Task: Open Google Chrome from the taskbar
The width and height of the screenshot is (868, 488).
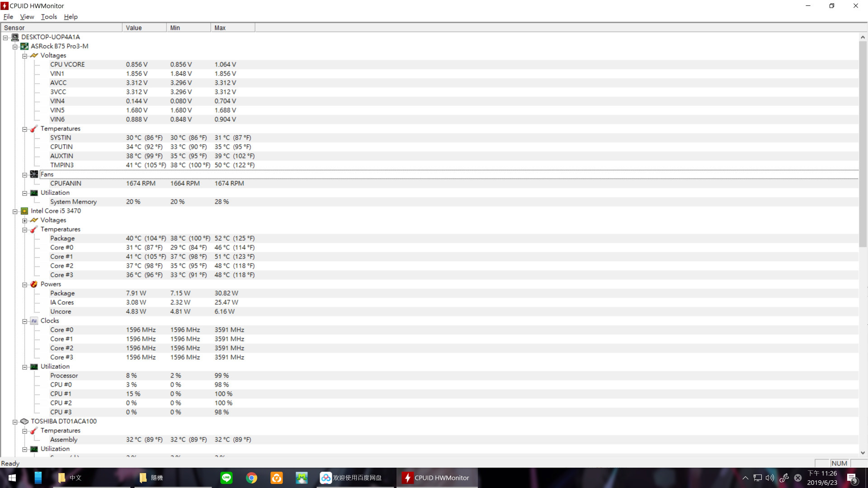Action: coord(251,478)
